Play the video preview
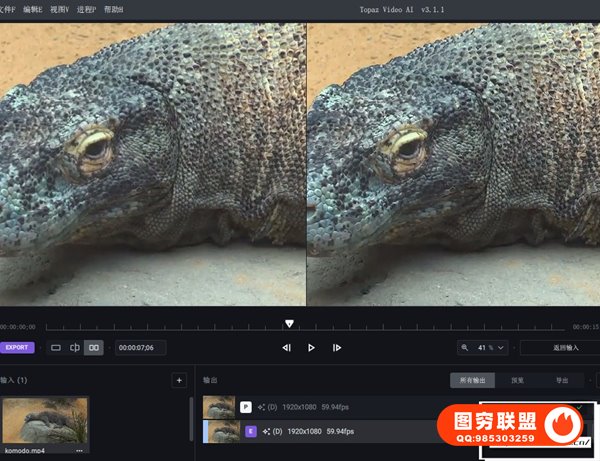The height and width of the screenshot is (461, 600). coord(311,348)
